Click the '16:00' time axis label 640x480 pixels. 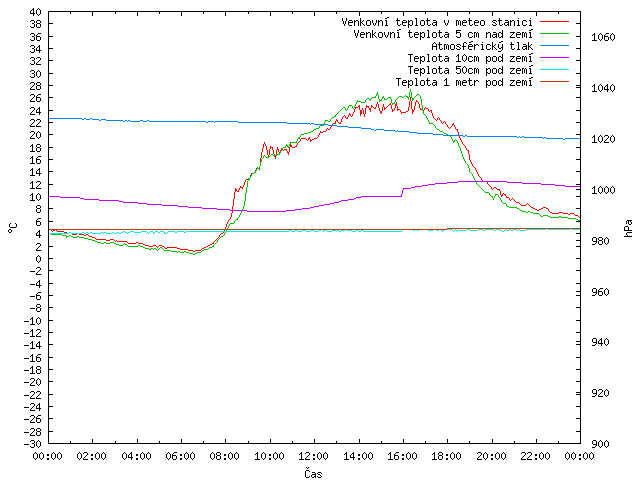click(x=402, y=456)
